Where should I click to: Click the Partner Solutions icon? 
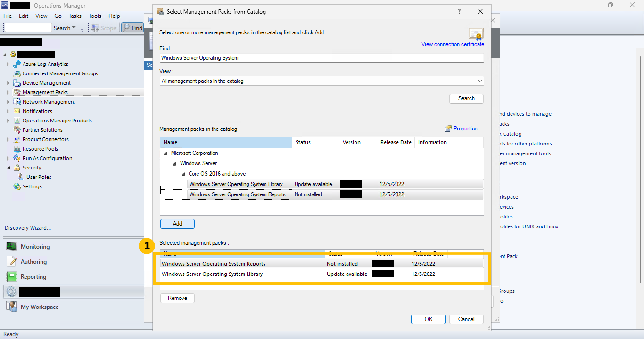17,130
